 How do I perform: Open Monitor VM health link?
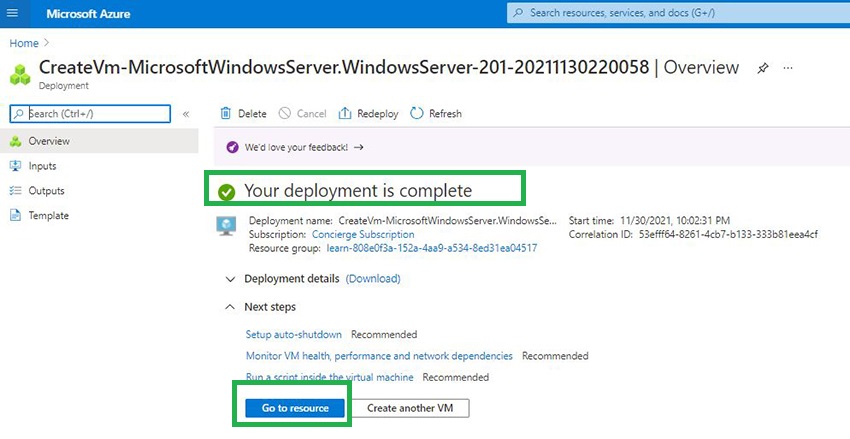tap(379, 356)
